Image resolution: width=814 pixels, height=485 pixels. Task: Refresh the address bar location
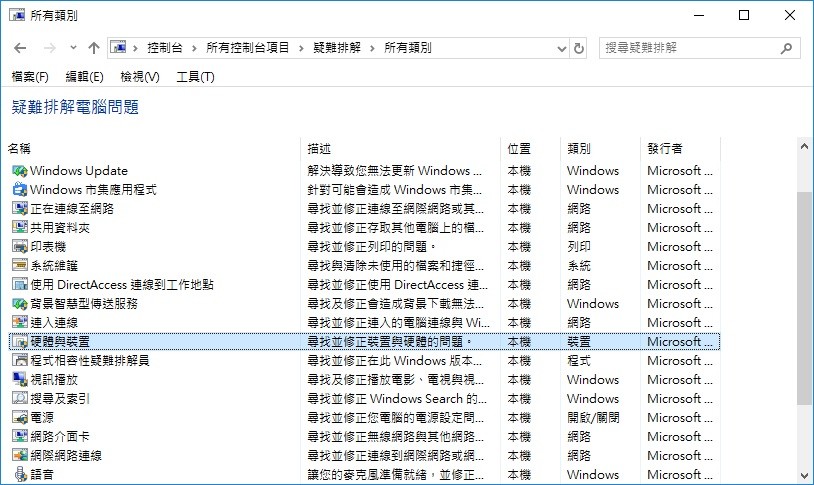[x=578, y=48]
